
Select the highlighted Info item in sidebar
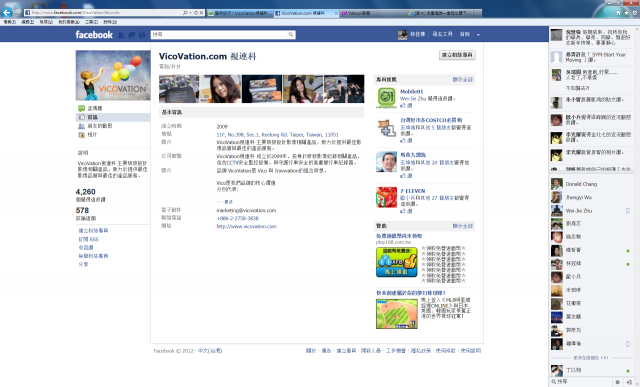113,117
